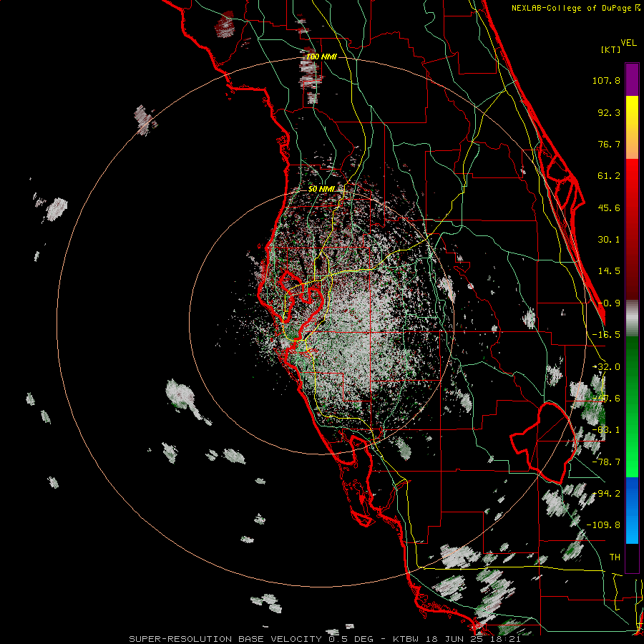
Task: Select the -47.6 scale value
Action: pos(606,399)
